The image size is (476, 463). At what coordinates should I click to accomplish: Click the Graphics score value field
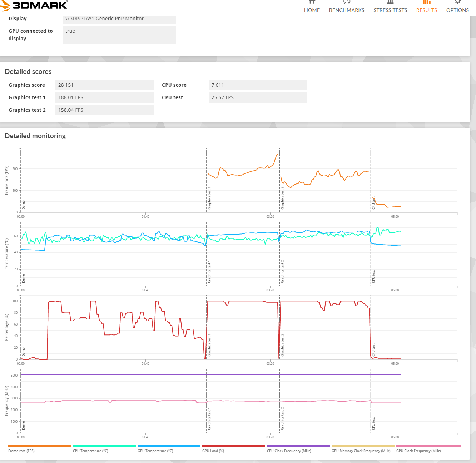tap(104, 85)
